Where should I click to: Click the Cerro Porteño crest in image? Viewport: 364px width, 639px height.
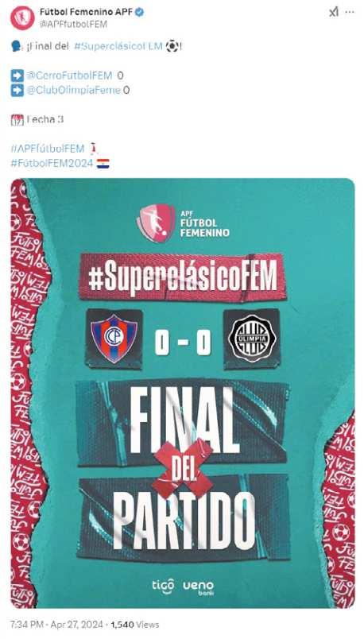point(114,339)
